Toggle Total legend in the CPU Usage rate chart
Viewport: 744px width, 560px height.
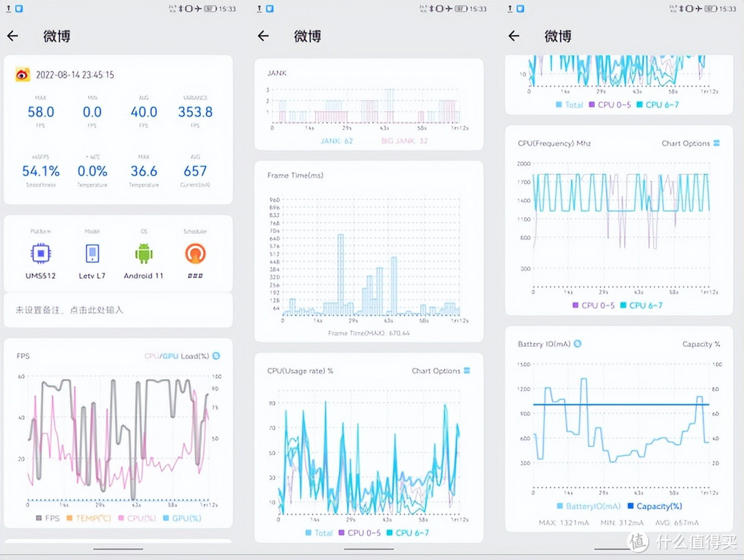coord(319,533)
